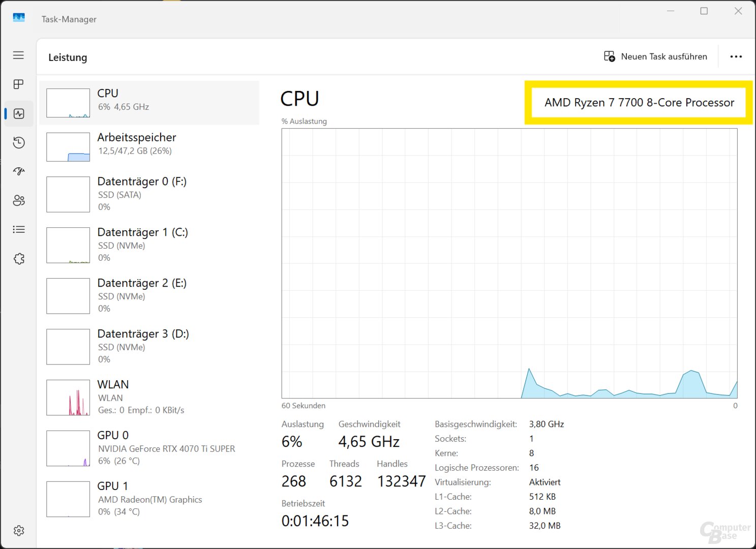Run new task via Neuen Task ausführen
Image resolution: width=756 pixels, height=549 pixels.
(655, 56)
